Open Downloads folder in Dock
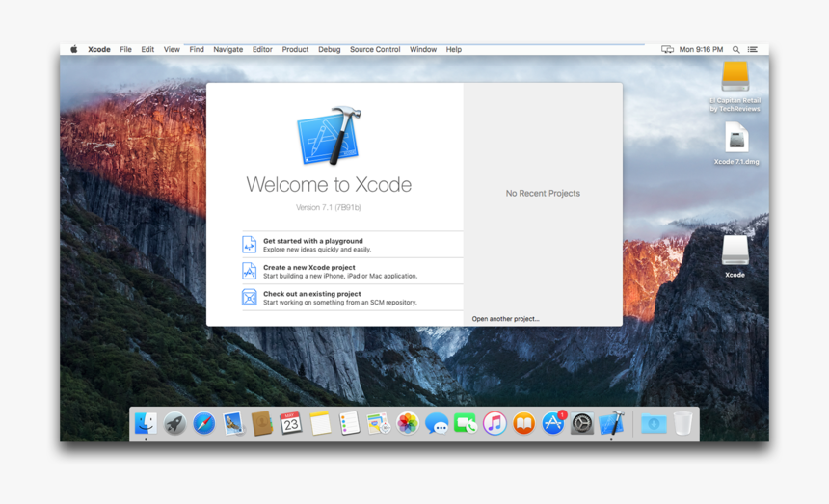 (654, 423)
